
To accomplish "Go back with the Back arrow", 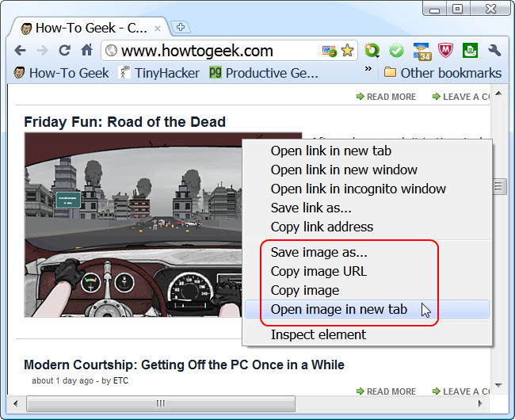I will (21, 51).
